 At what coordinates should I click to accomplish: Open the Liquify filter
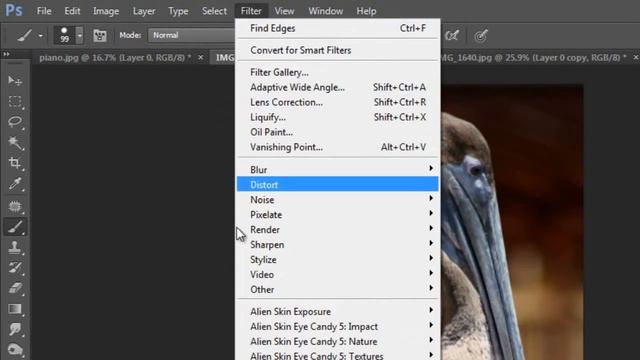coord(338,117)
